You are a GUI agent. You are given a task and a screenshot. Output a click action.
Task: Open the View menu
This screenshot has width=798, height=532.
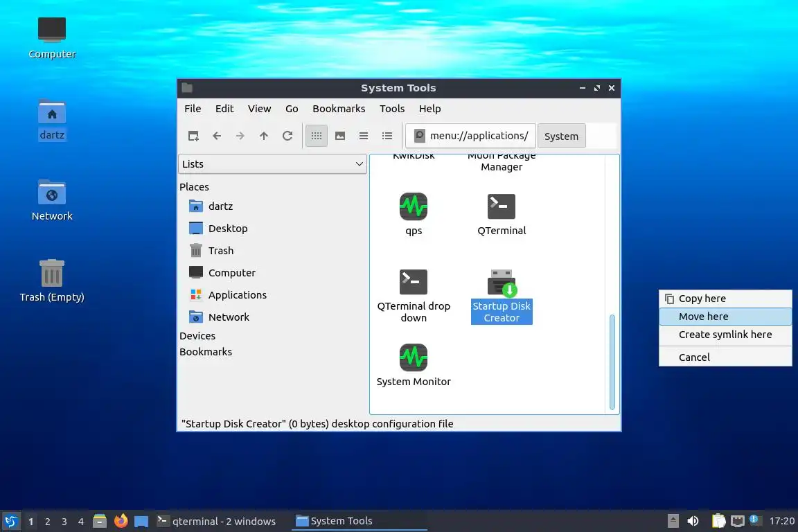(260, 109)
